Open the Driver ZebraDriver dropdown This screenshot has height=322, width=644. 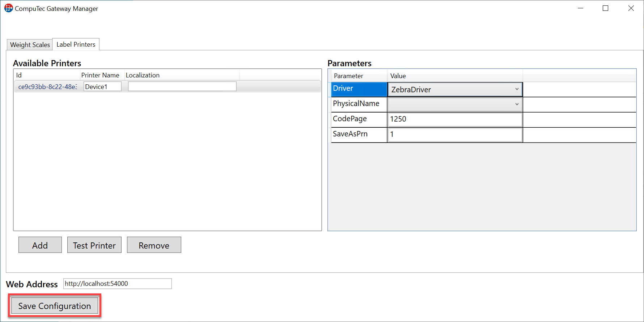pos(455,89)
